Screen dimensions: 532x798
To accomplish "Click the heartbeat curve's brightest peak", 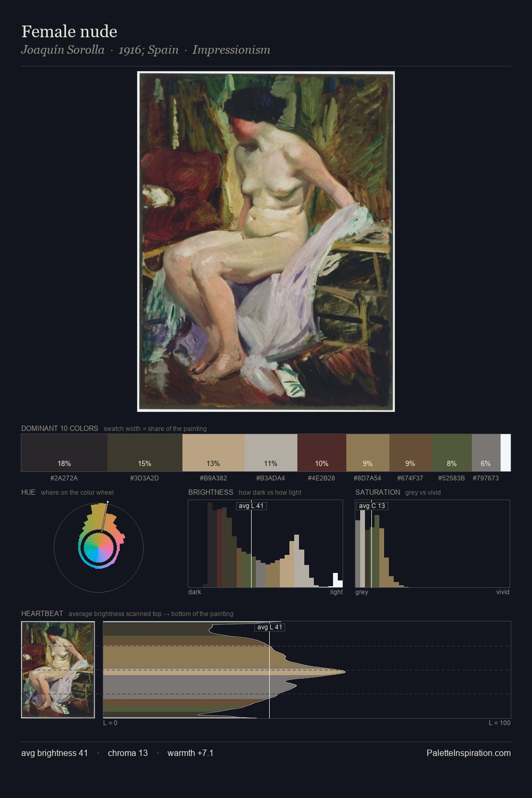I will click(344, 671).
